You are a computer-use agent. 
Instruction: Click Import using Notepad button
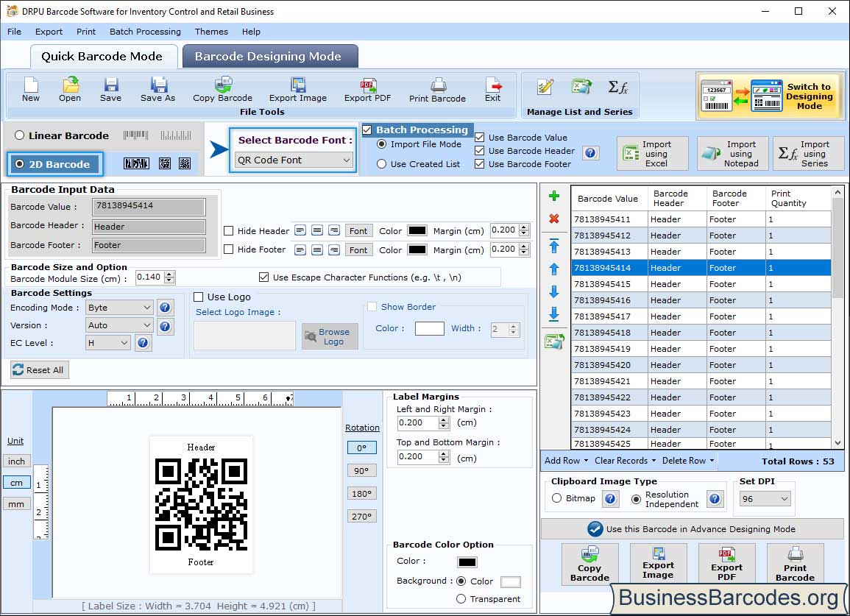732,154
